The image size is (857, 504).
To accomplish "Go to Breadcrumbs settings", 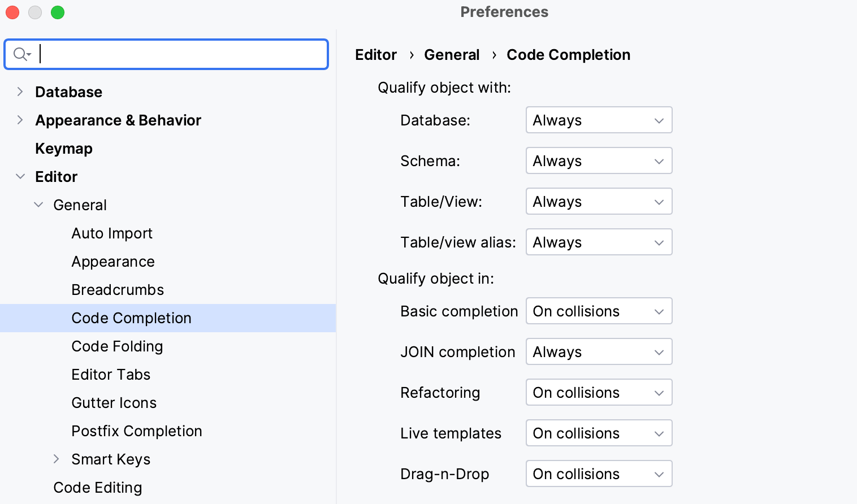I will point(118,290).
